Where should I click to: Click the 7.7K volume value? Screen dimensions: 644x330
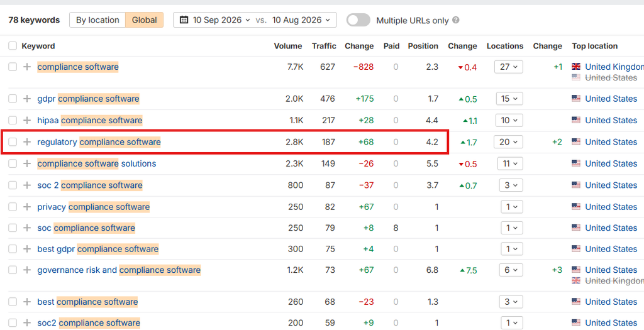click(x=296, y=67)
